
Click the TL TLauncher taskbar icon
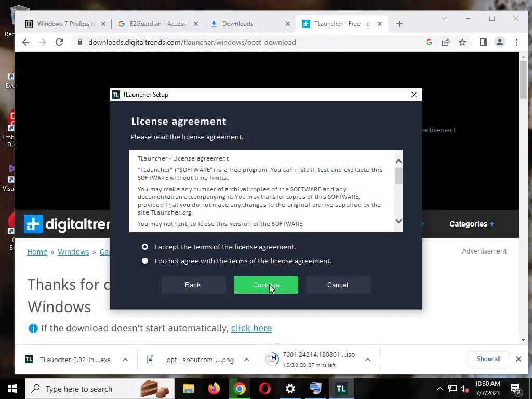coord(341,389)
